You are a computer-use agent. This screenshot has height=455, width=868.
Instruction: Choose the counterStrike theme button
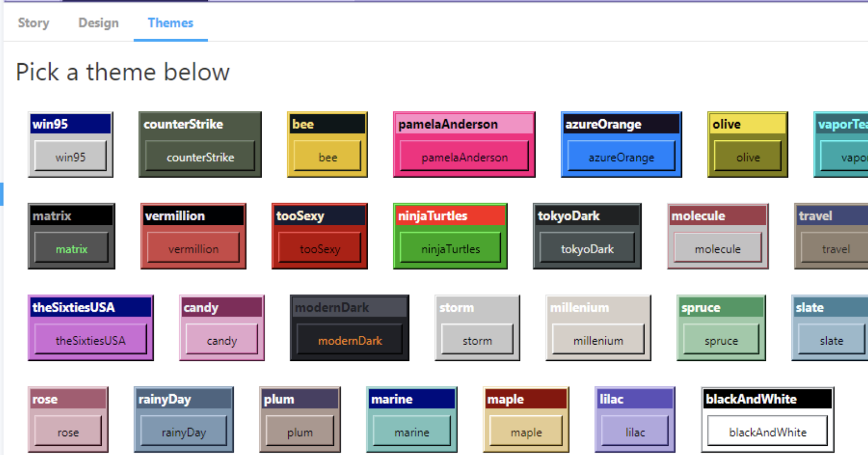coord(200,157)
